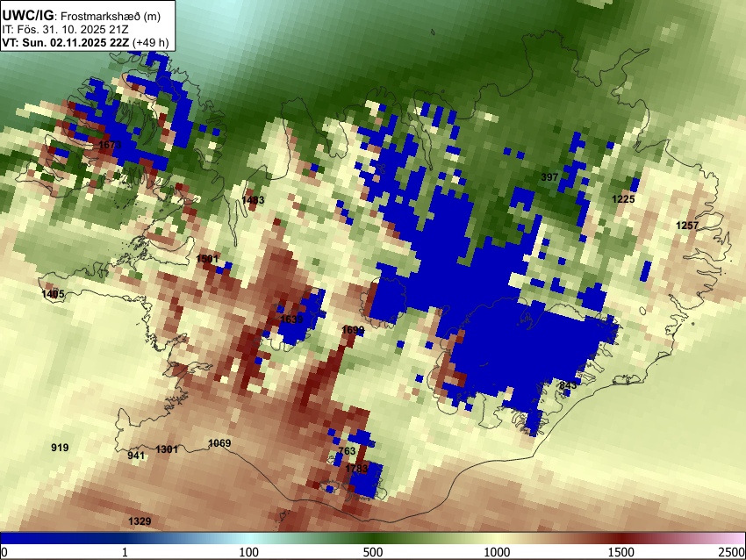Click the 1639 value label
This screenshot has width=746, height=560.
291,319
